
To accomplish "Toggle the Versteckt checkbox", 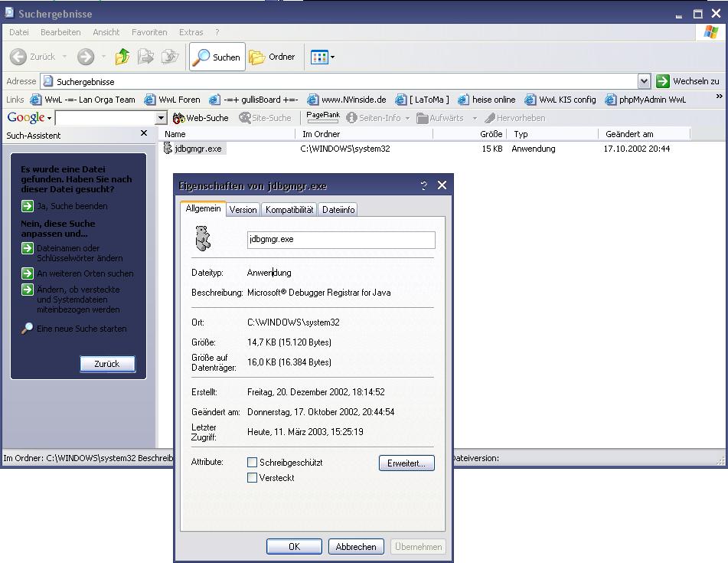I will click(x=253, y=478).
